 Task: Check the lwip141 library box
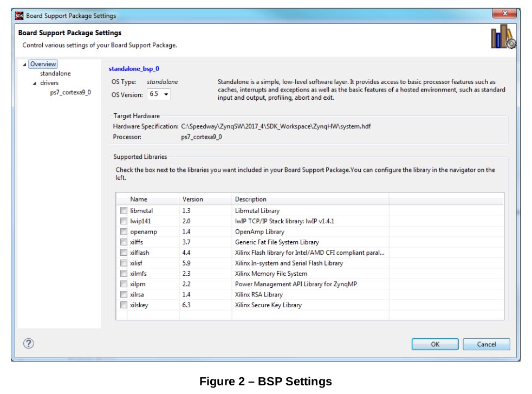(124, 221)
